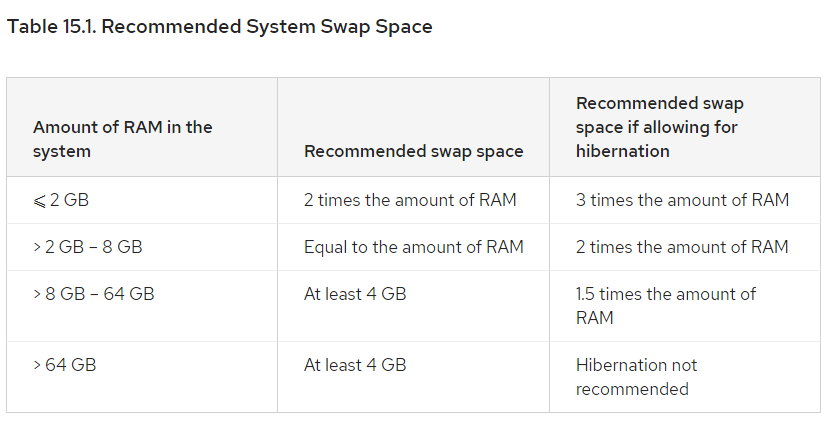Select the 'Equal to the amount of RAM' cell
The image size is (831, 424).
click(x=413, y=247)
